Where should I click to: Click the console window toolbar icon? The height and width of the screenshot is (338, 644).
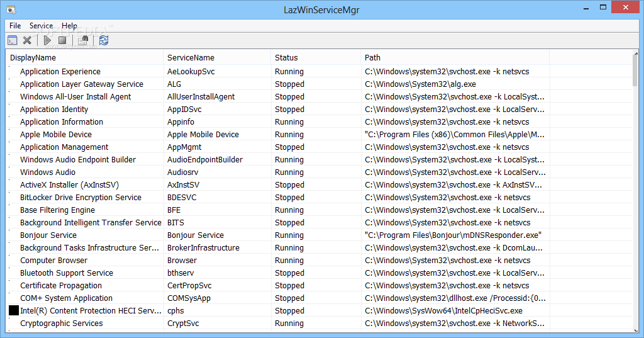13,40
